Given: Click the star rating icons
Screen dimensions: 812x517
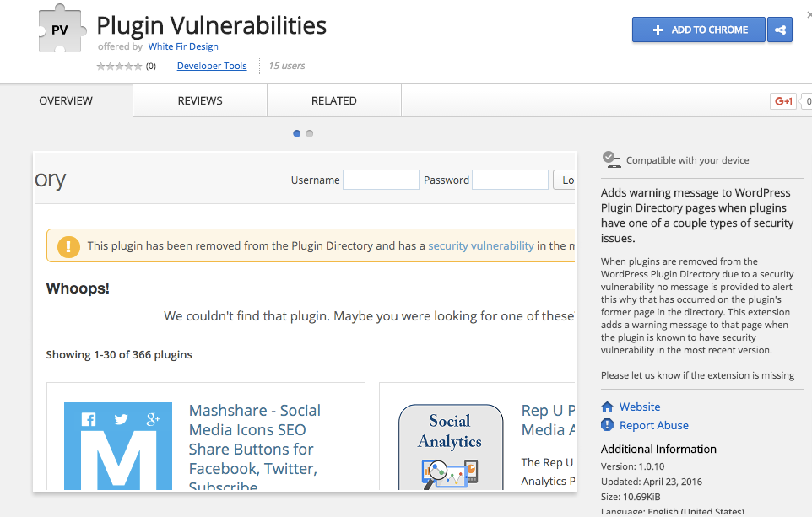Looking at the screenshot, I should (x=119, y=67).
